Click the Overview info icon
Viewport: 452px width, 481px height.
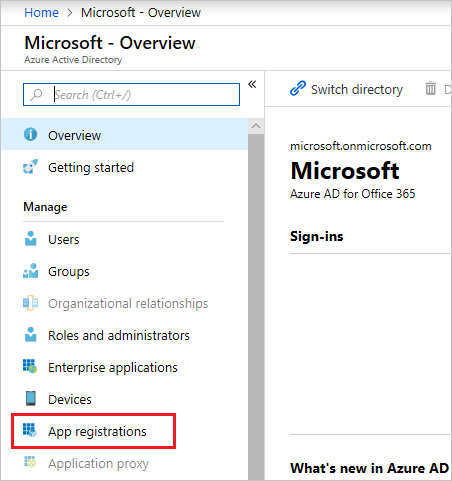[30, 135]
